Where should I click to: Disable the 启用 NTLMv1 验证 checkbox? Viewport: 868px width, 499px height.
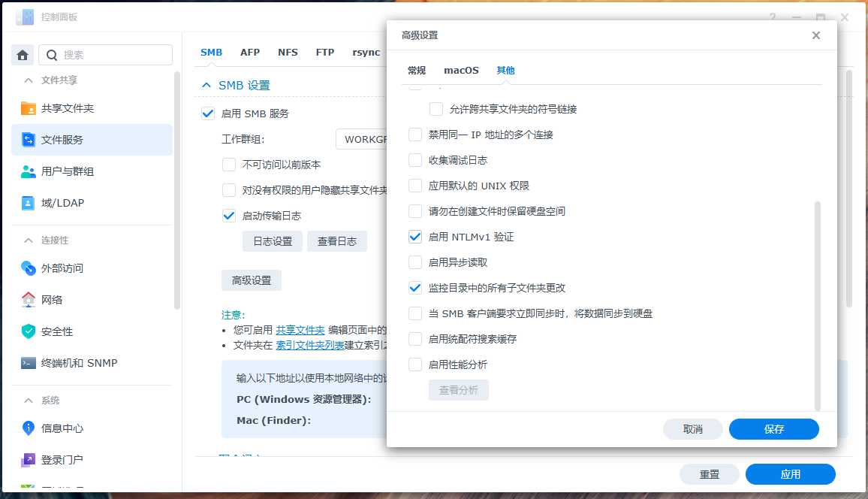tap(415, 237)
